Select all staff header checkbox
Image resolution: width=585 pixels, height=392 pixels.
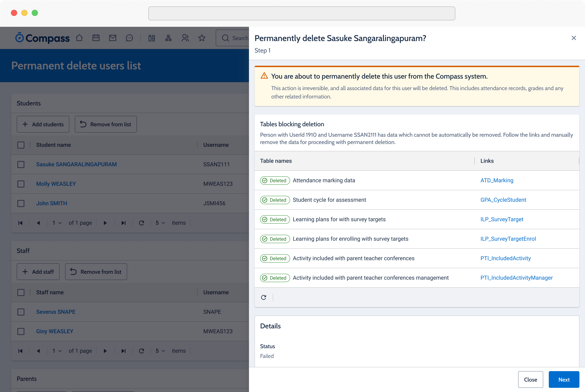pos(21,293)
